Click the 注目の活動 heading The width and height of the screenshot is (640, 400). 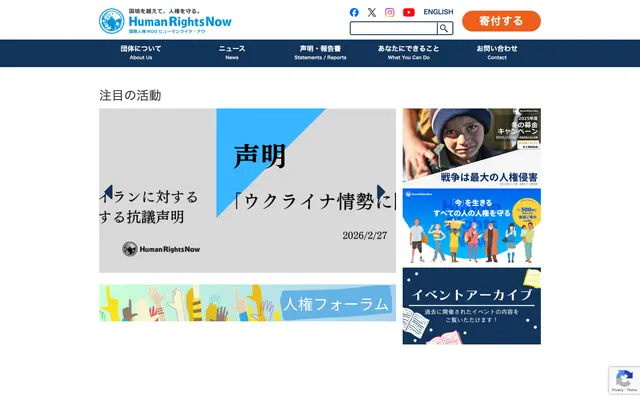130,96
